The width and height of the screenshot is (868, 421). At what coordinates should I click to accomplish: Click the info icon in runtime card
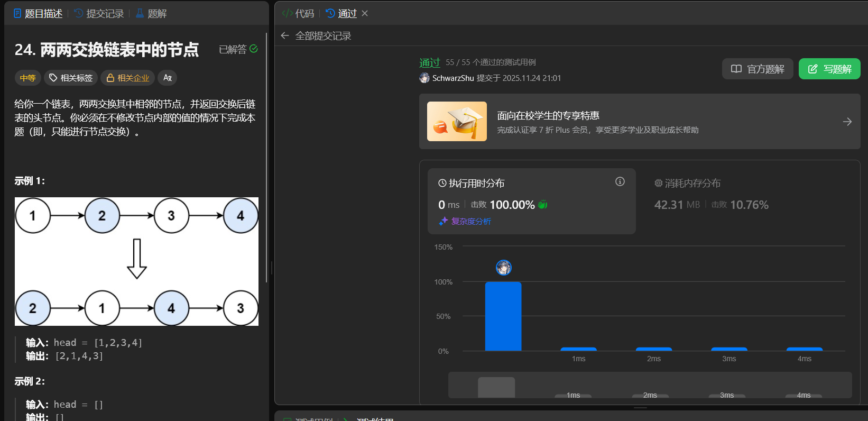620,181
